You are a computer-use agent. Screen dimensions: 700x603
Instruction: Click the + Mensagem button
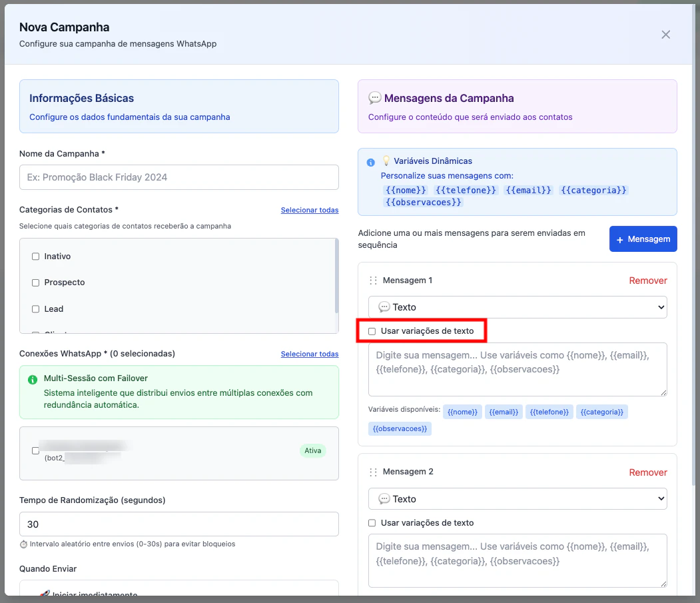click(x=643, y=239)
